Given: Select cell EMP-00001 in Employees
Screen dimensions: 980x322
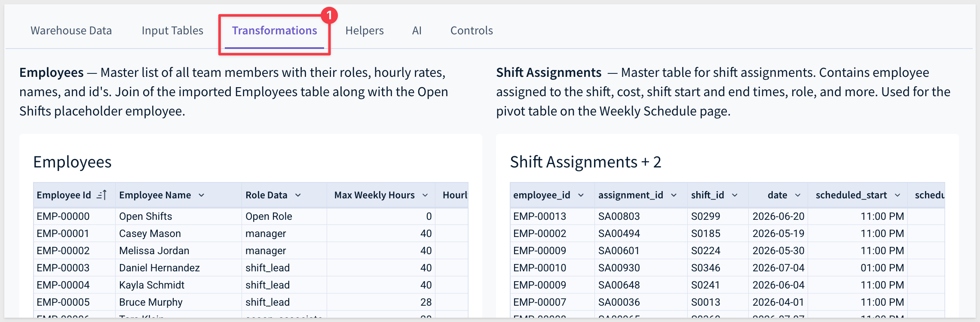Looking at the screenshot, I should click(74, 234).
